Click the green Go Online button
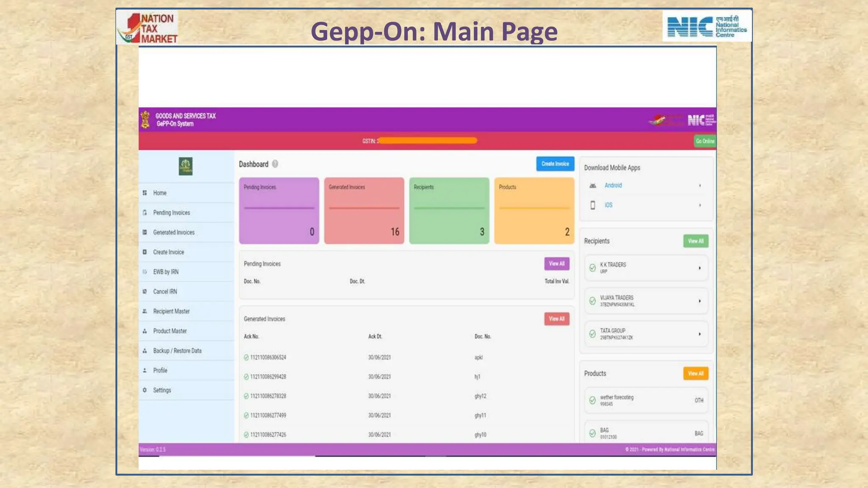868x488 pixels. coord(705,141)
